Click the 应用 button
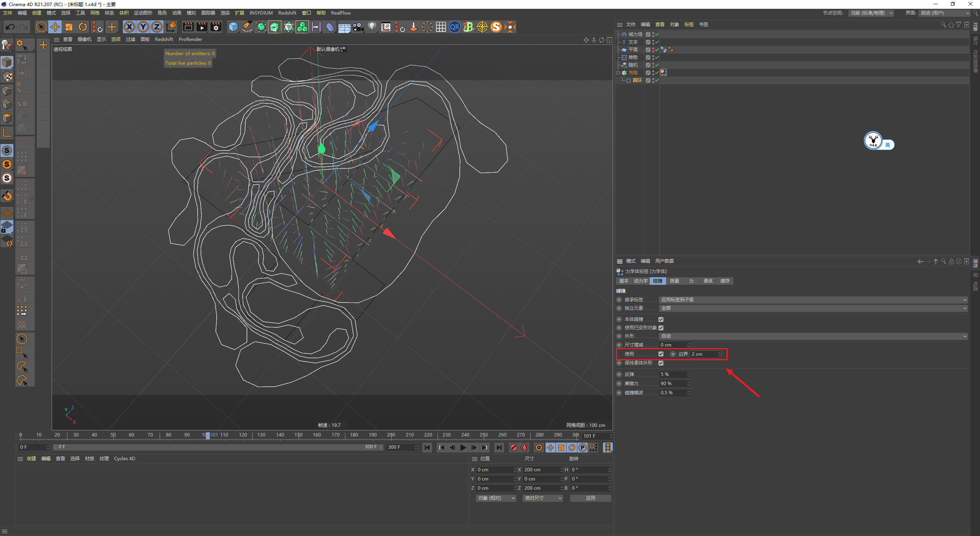This screenshot has height=536, width=980. pyautogui.click(x=590, y=498)
